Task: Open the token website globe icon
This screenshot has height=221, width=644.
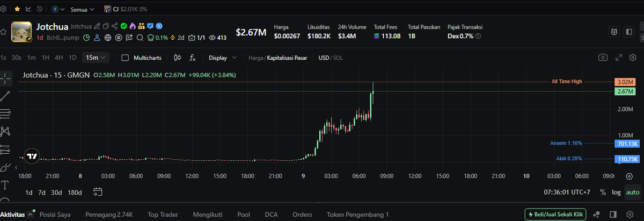Action: [x=108, y=38]
